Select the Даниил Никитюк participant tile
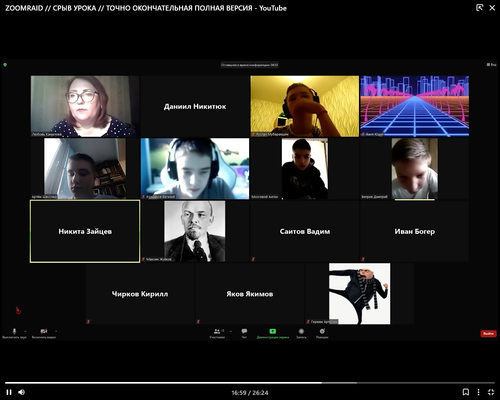The height and width of the screenshot is (400, 500). pyautogui.click(x=195, y=106)
